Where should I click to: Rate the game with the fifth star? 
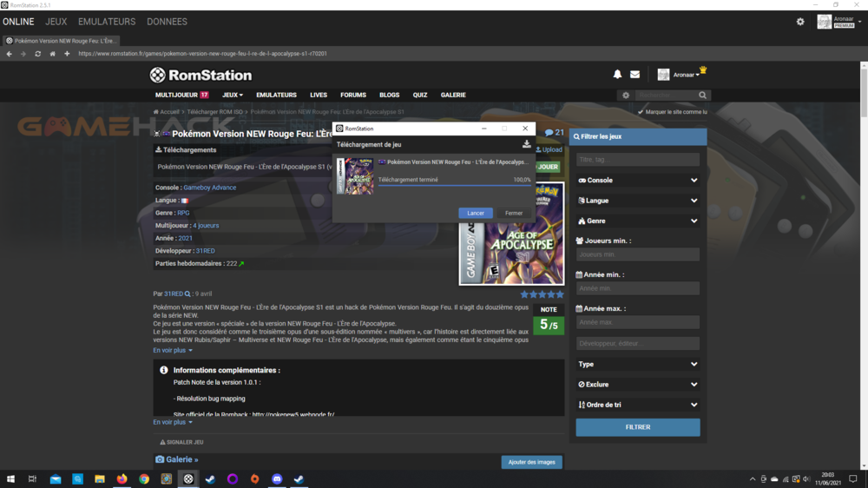point(560,294)
